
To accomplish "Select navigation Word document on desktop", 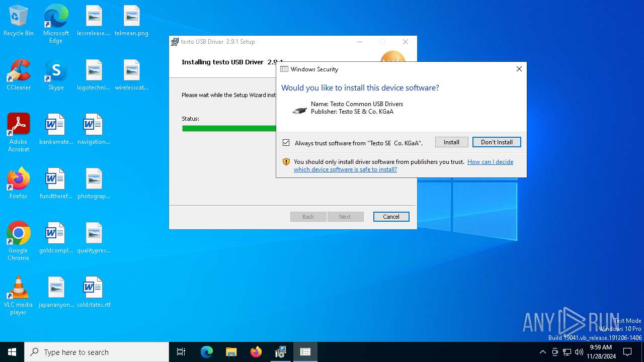I will pyautogui.click(x=94, y=130).
